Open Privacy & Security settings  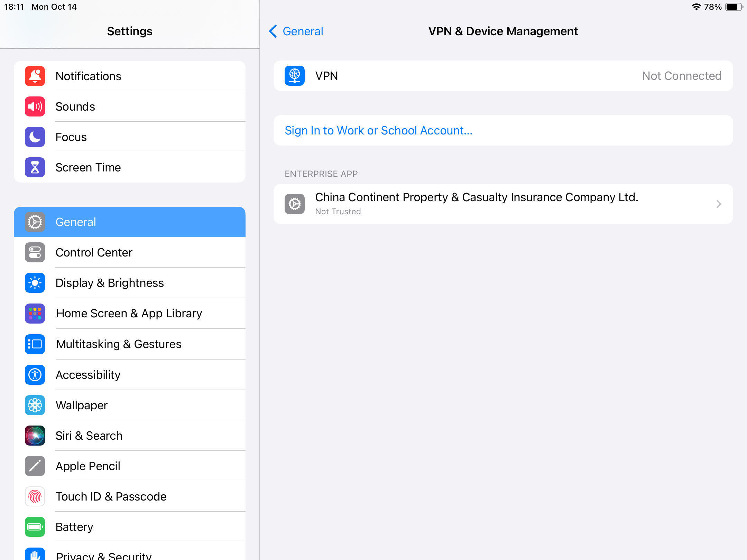pyautogui.click(x=130, y=552)
